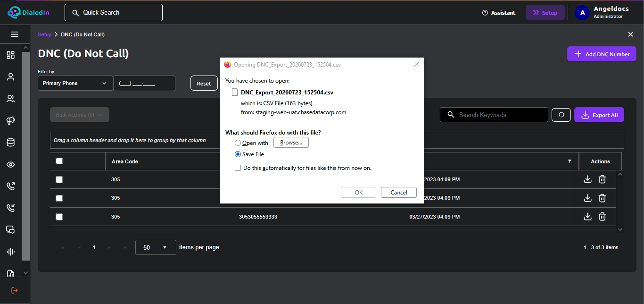
Task: Click the Reset filter button
Action: point(204,83)
